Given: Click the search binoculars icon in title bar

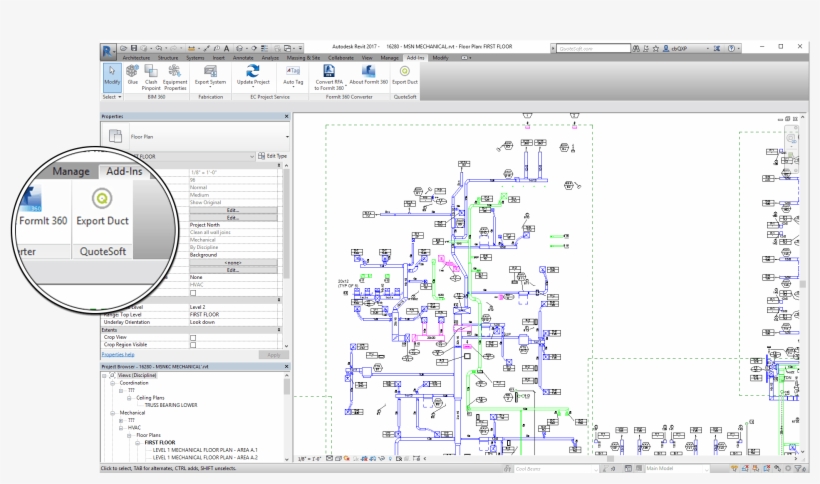Looking at the screenshot, I should pos(636,48).
